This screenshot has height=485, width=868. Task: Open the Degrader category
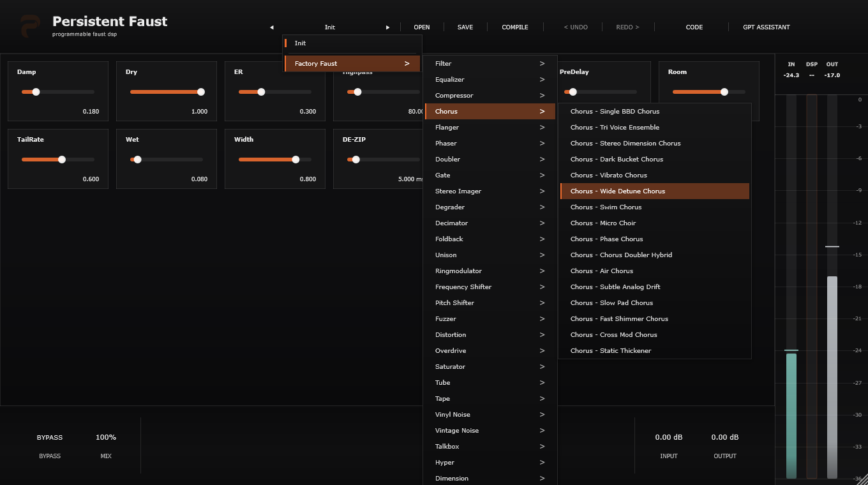click(490, 207)
